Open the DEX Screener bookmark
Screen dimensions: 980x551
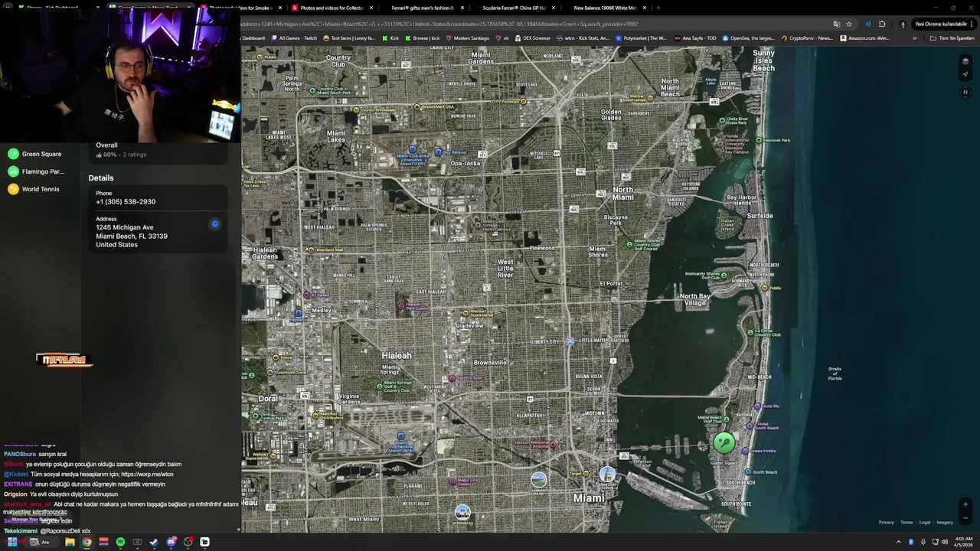pyautogui.click(x=533, y=38)
